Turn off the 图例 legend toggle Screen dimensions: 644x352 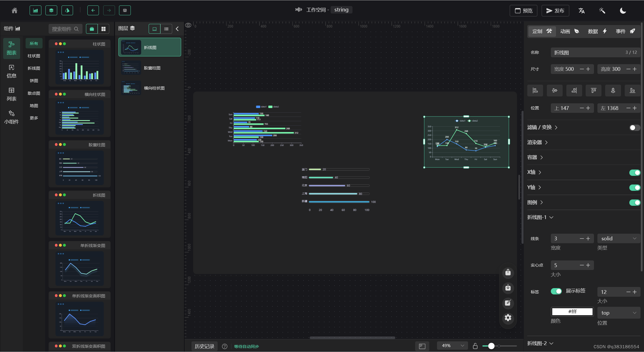click(635, 203)
